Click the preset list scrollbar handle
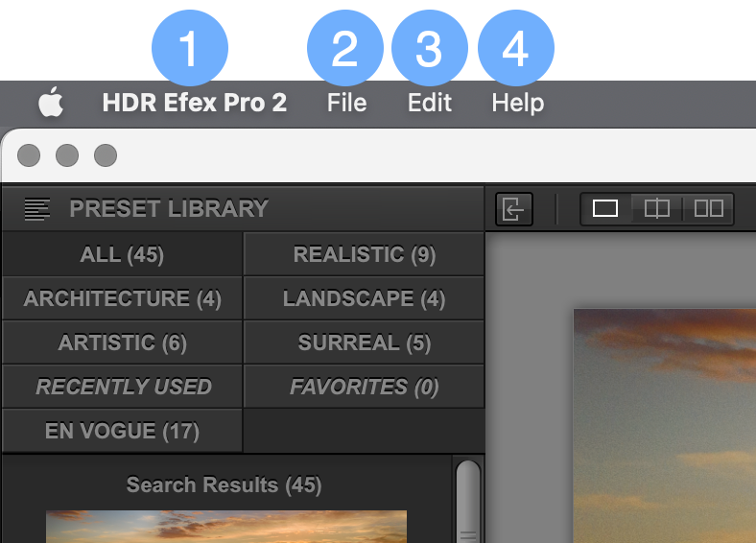Image resolution: width=756 pixels, height=543 pixels. click(467, 502)
